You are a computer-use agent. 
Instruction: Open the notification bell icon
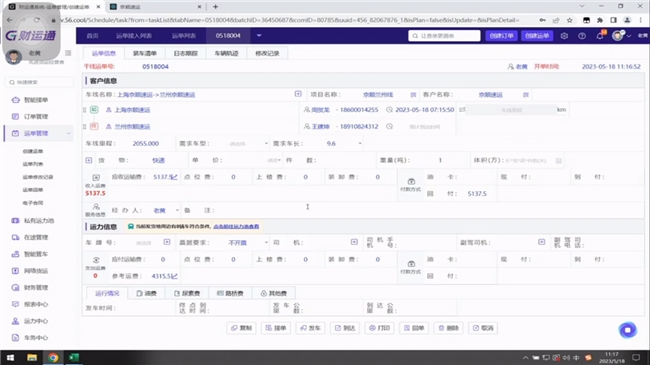click(x=600, y=36)
